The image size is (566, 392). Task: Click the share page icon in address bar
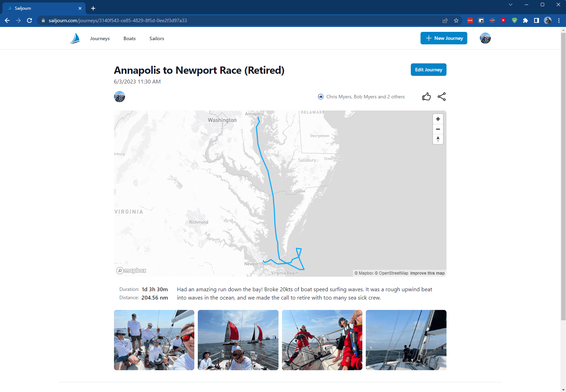(445, 20)
